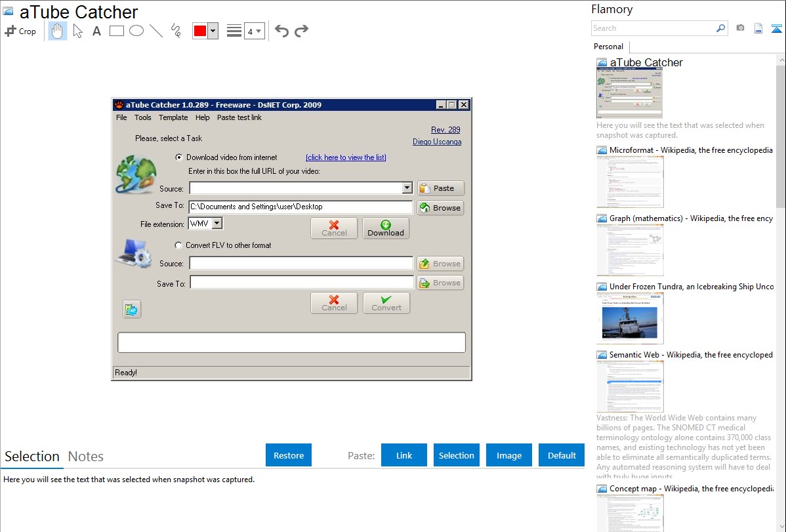Click Browse beside the convert Source field

tap(441, 263)
